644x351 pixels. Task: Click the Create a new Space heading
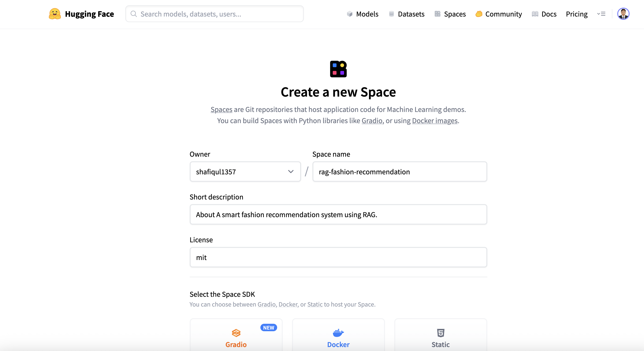click(x=338, y=92)
